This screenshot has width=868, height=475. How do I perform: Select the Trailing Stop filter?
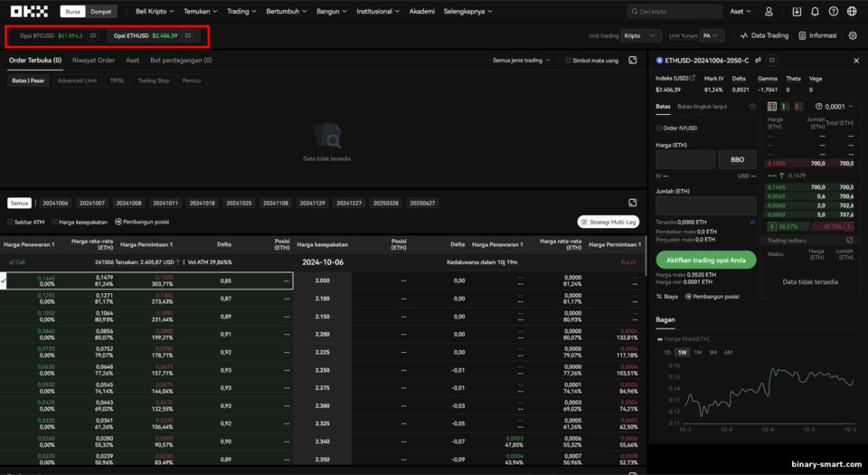pyautogui.click(x=154, y=81)
